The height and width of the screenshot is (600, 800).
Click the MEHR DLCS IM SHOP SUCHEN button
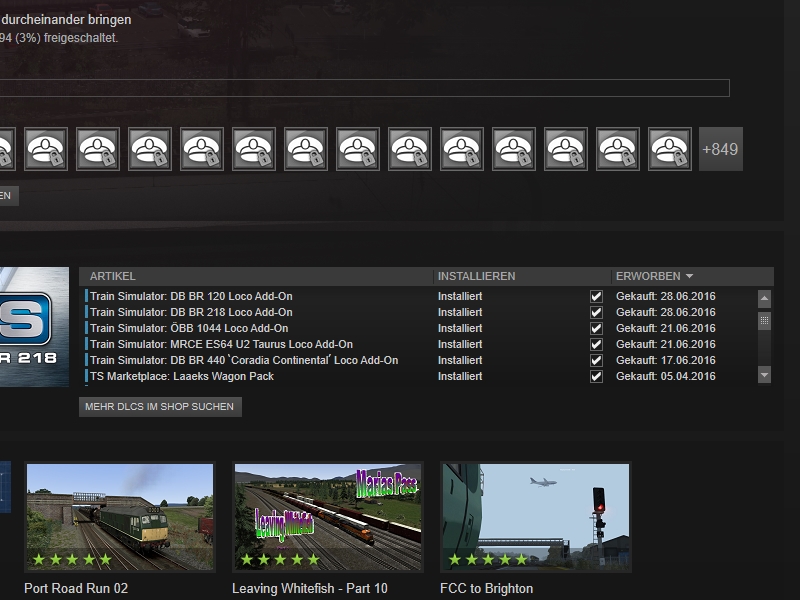click(x=160, y=407)
